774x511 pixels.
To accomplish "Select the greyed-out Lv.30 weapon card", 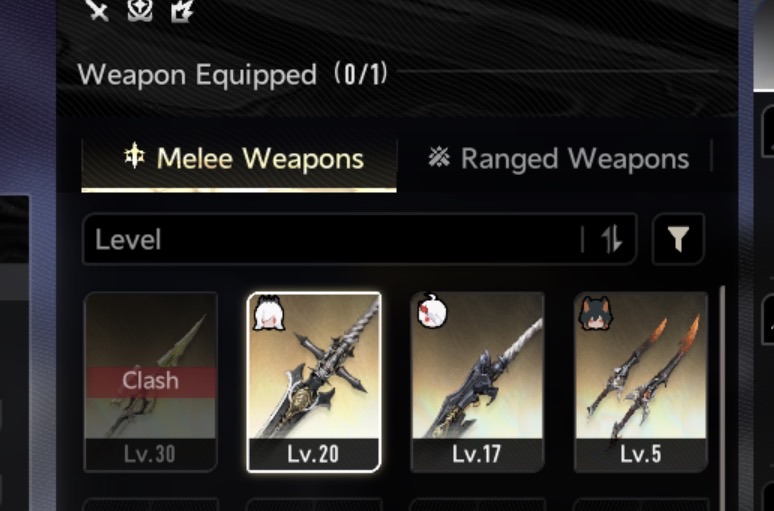I will coord(151,382).
